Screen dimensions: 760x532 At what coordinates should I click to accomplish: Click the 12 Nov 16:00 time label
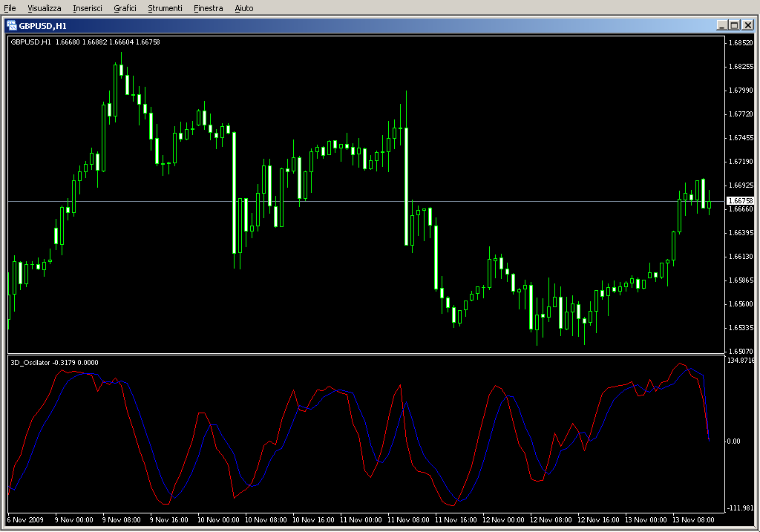pos(598,519)
